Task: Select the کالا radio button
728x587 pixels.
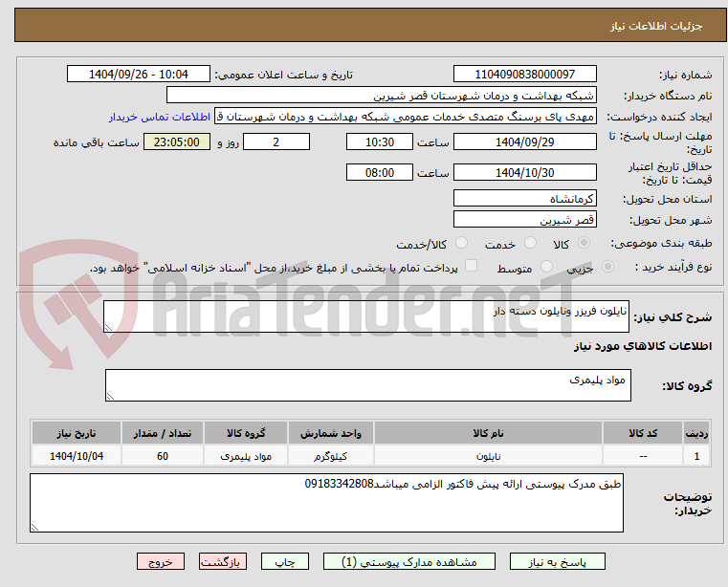Action: click(585, 243)
